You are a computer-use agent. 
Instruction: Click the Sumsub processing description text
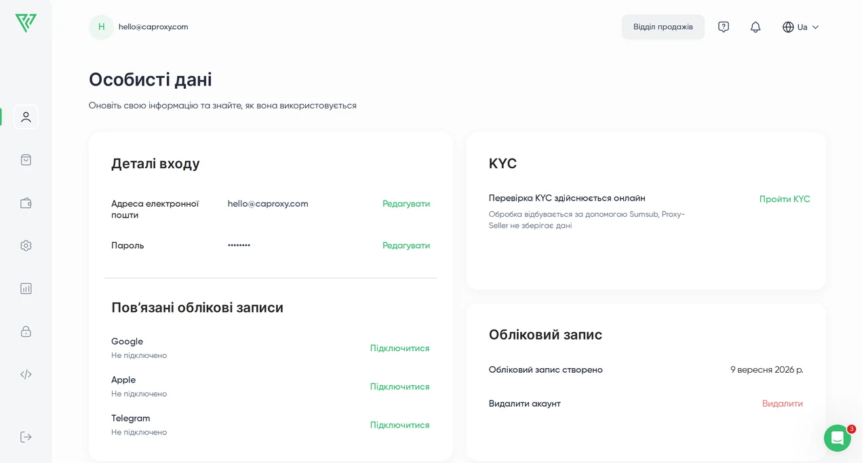[x=587, y=220]
